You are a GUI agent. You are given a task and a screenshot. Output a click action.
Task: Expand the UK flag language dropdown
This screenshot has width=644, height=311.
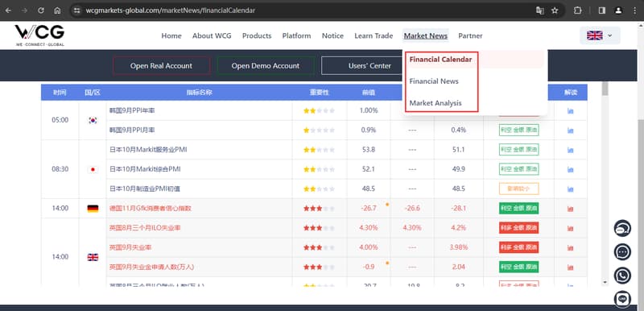600,35
